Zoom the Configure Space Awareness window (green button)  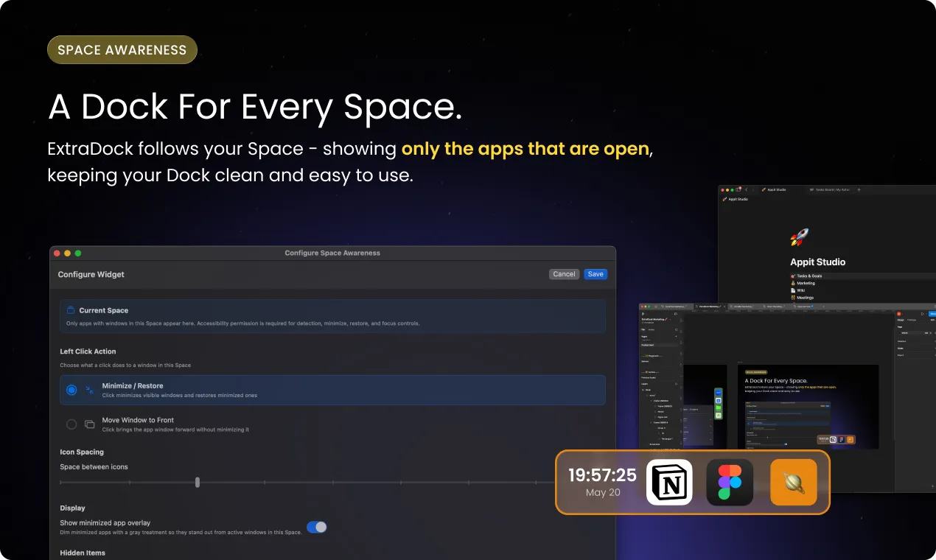78,253
